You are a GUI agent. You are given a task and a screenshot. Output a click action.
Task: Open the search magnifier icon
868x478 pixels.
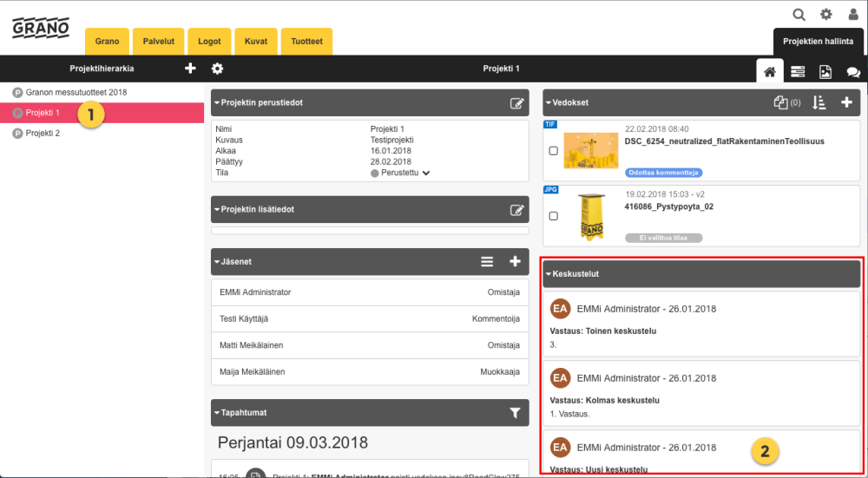click(799, 15)
